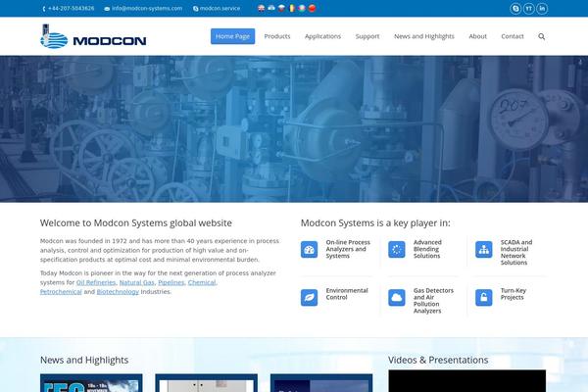This screenshot has height=392, width=588.
Task: Open the Skype circle icon in header
Action: 515,8
